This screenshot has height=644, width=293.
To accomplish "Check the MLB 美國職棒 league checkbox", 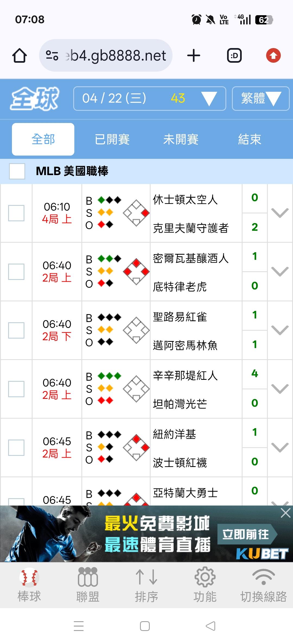I will pos(17,171).
